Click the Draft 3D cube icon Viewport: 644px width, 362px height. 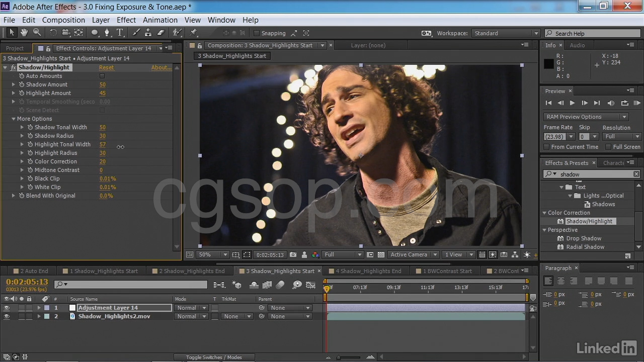pyautogui.click(x=236, y=285)
